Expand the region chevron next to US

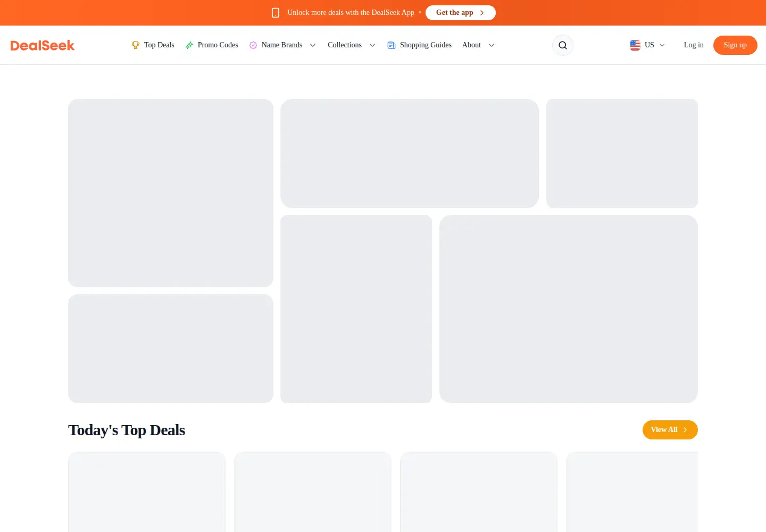pyautogui.click(x=662, y=45)
